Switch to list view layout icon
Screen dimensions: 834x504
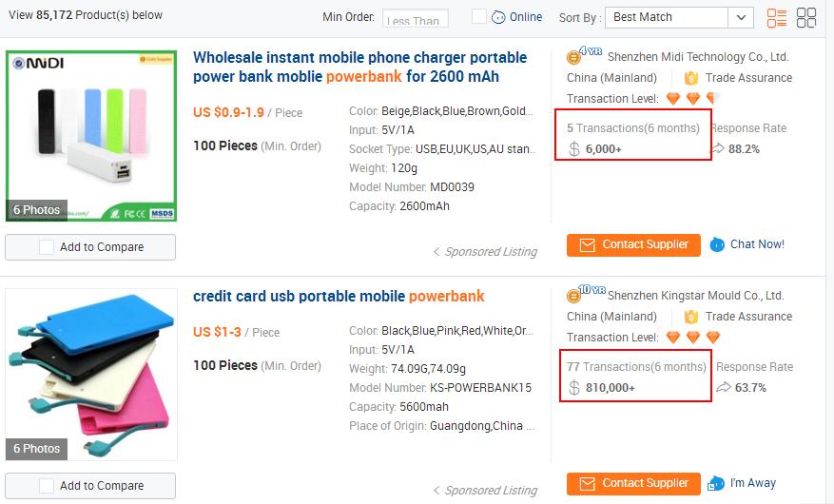[777, 17]
